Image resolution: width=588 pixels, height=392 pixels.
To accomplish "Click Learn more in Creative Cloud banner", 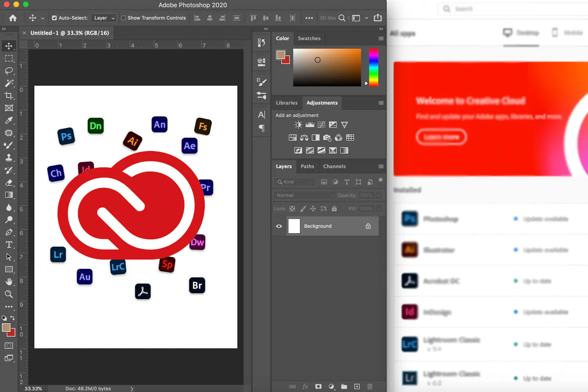I will [441, 137].
